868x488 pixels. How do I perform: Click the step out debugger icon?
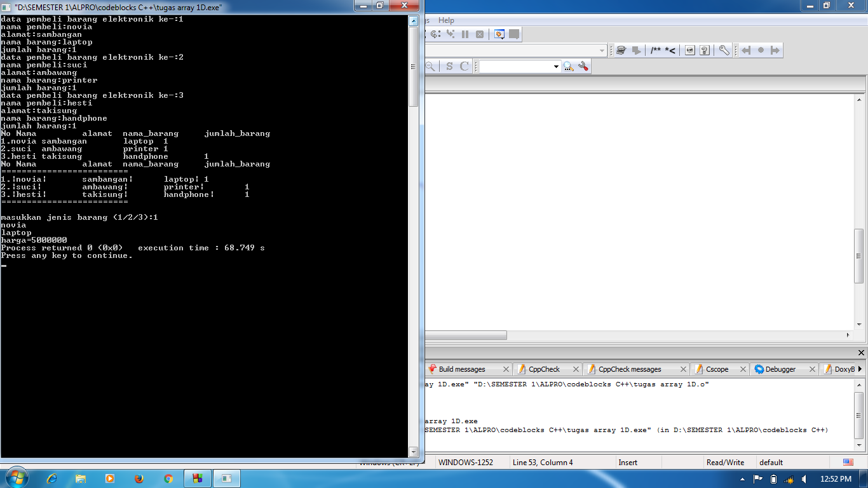[435, 34]
